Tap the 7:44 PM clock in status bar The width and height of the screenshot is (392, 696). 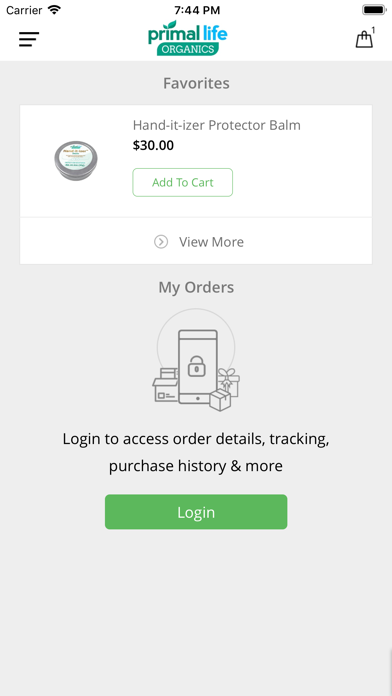pyautogui.click(x=197, y=10)
